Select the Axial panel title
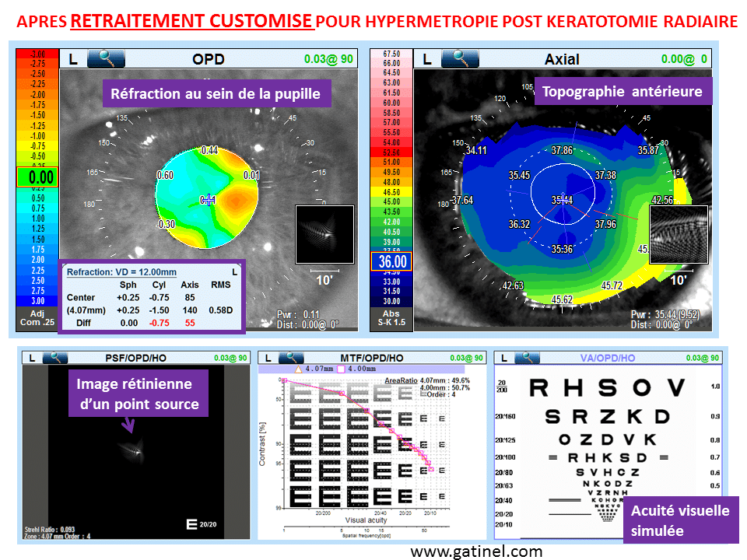 click(x=562, y=59)
